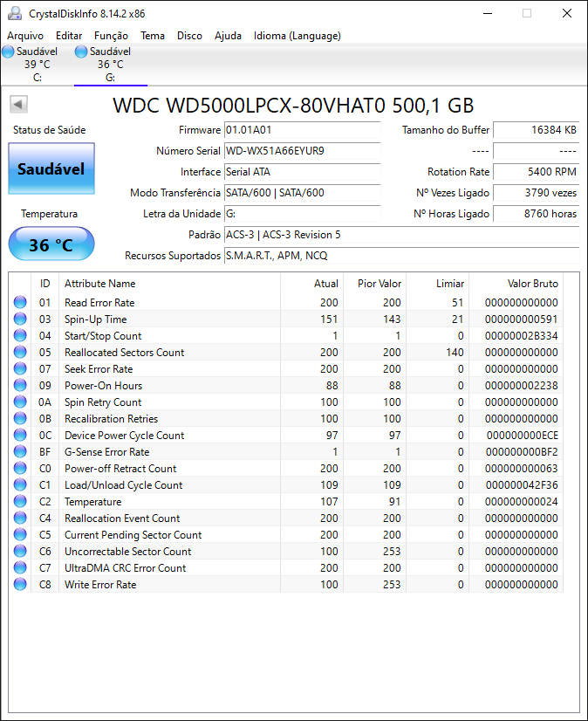
Task: Click status orb for Recalibration Retries
Action: 20,418
